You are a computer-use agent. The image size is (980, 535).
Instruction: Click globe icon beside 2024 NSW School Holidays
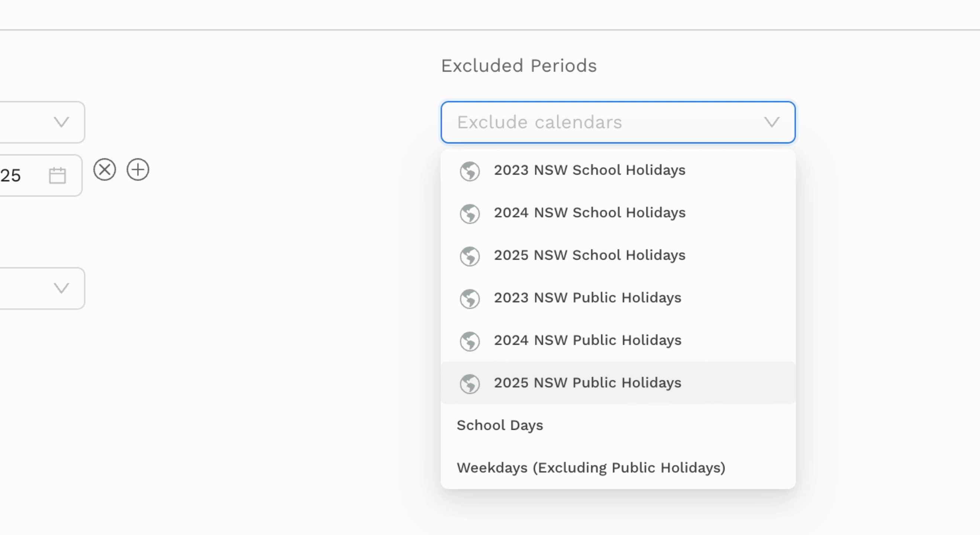click(x=470, y=214)
